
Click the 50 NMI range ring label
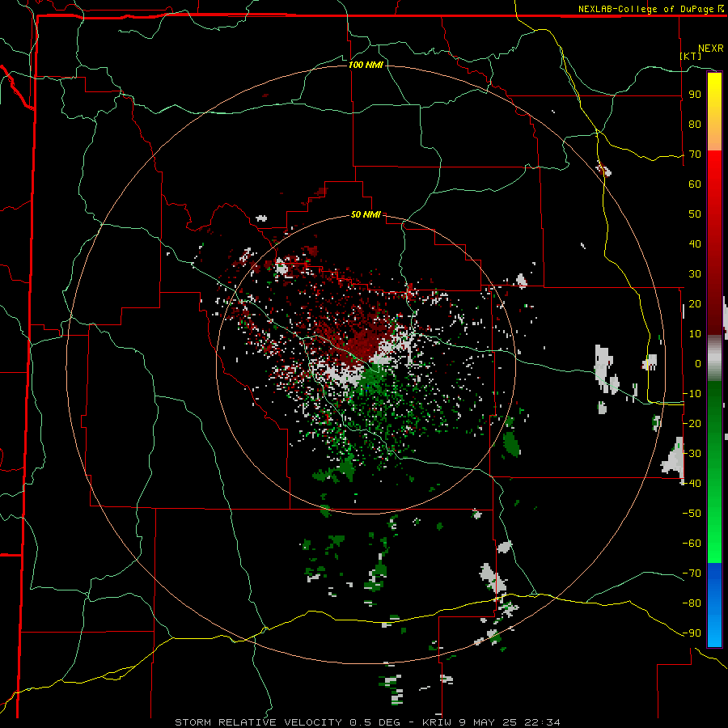pyautogui.click(x=366, y=214)
